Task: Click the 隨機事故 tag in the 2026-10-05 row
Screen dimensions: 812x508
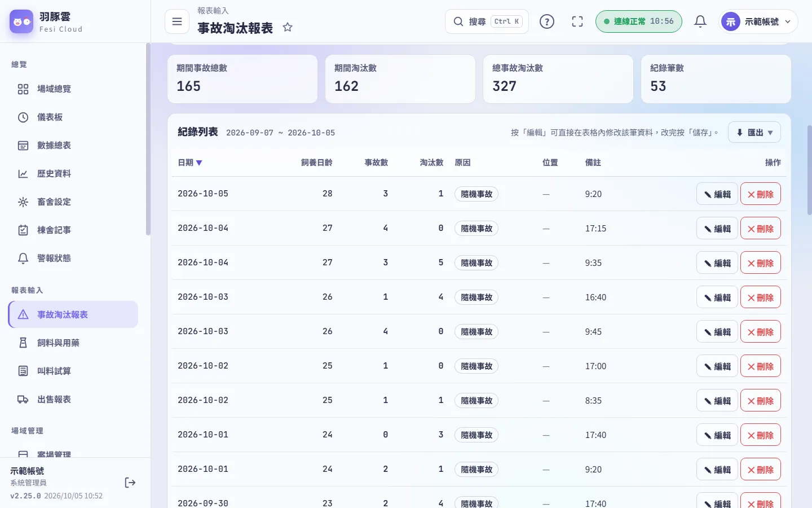Action: 476,194
